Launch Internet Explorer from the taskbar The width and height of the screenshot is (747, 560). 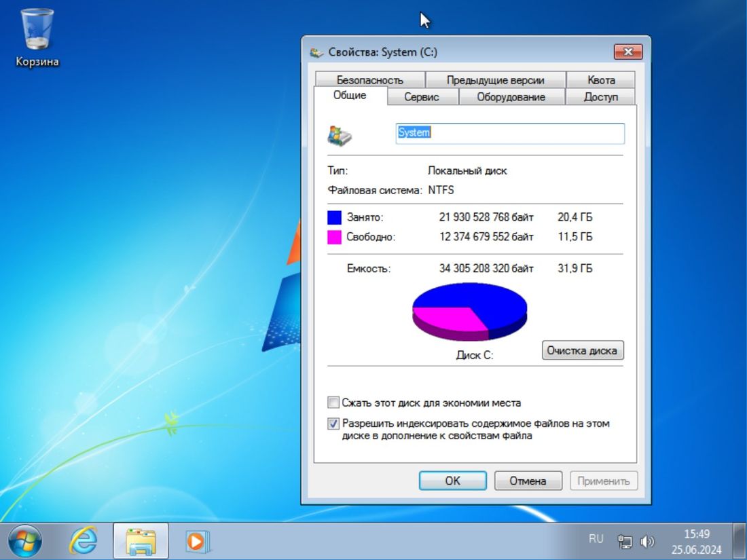pos(83,541)
